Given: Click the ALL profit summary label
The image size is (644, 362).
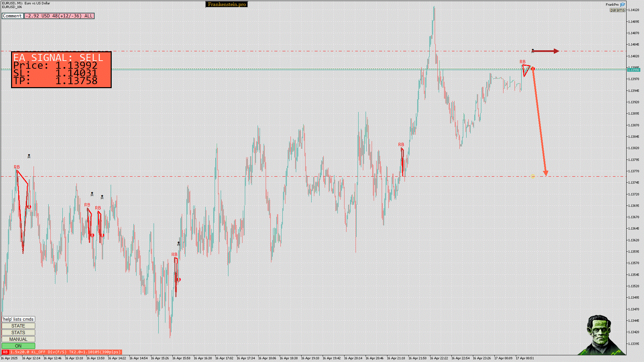Looking at the screenshot, I should tap(59, 16).
